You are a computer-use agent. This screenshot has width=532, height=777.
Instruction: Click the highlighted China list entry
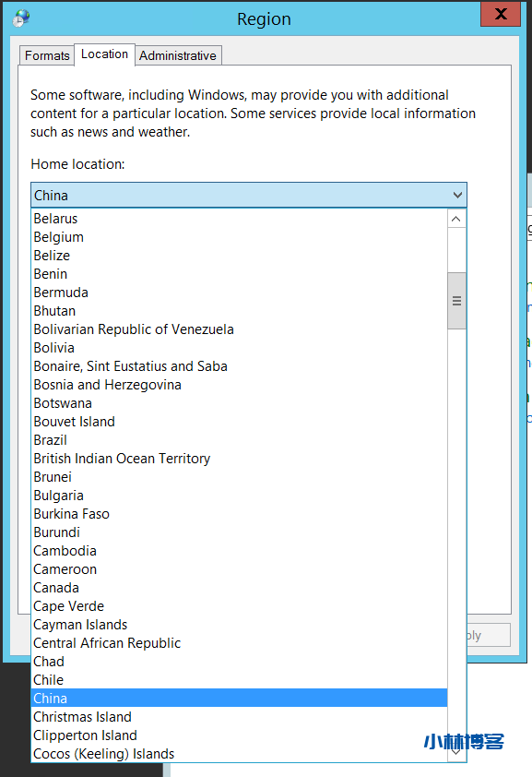point(239,699)
